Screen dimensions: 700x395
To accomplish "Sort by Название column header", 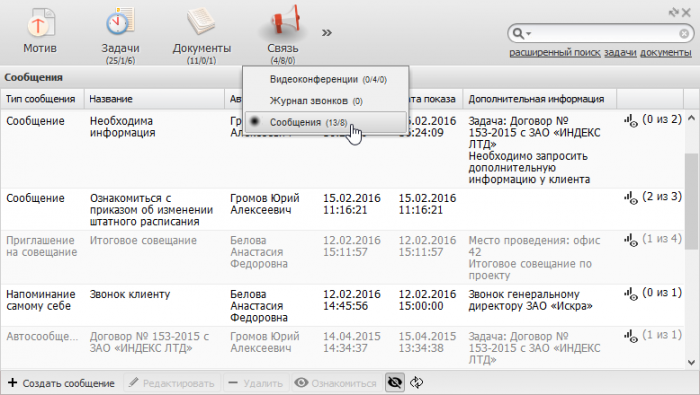I will point(154,99).
